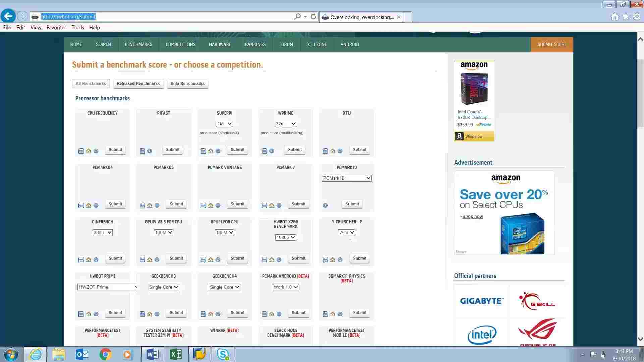Select the All Benchmarks filter
The width and height of the screenshot is (644, 362).
coord(91,84)
